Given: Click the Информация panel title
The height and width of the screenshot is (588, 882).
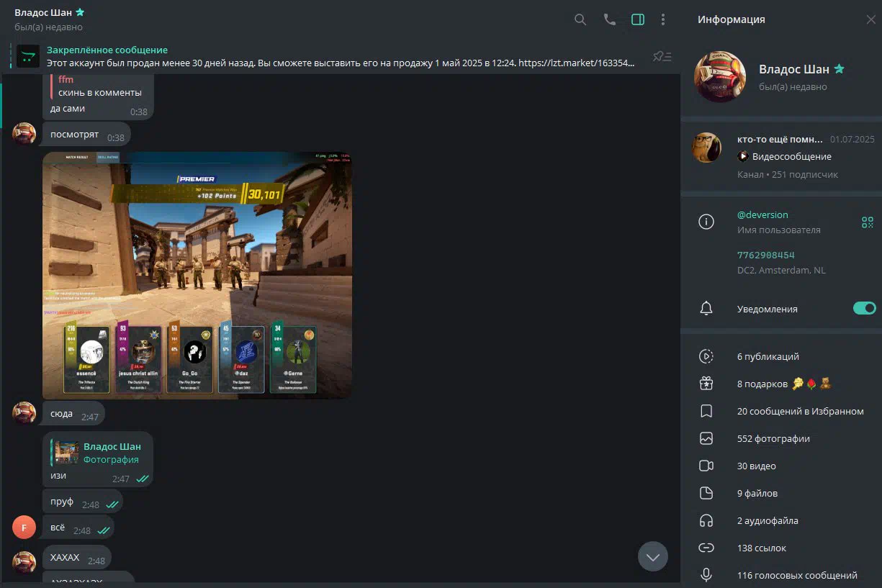Looking at the screenshot, I should point(732,19).
